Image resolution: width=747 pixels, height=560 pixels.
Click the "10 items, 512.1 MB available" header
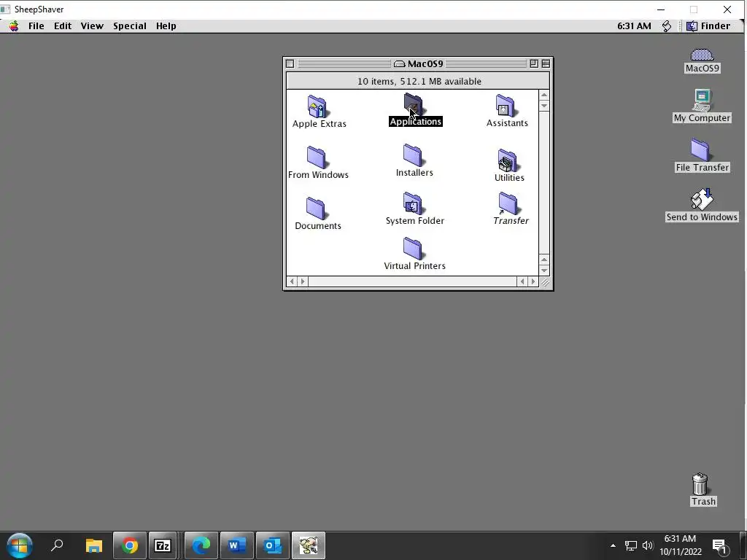[x=418, y=81]
